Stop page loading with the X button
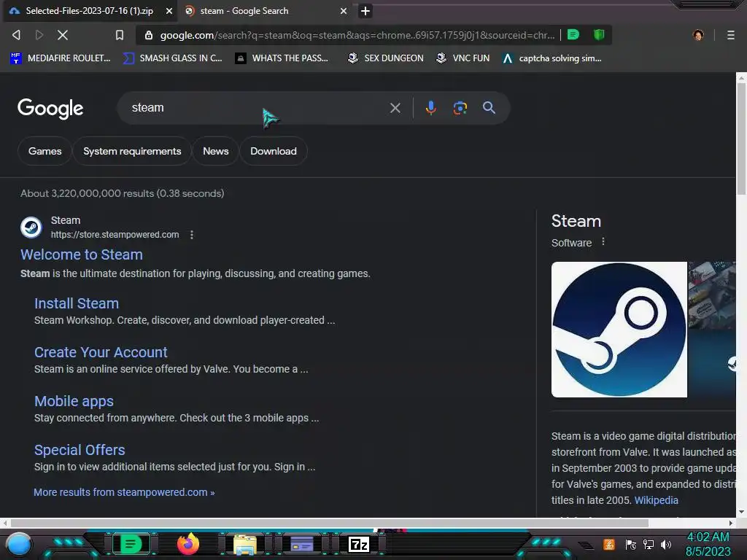The image size is (747, 560). pos(63,35)
